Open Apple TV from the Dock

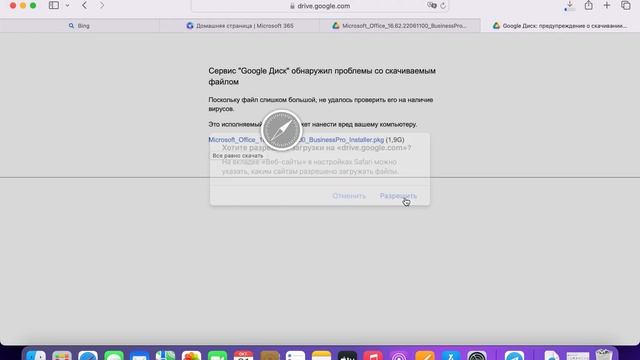tap(347, 355)
